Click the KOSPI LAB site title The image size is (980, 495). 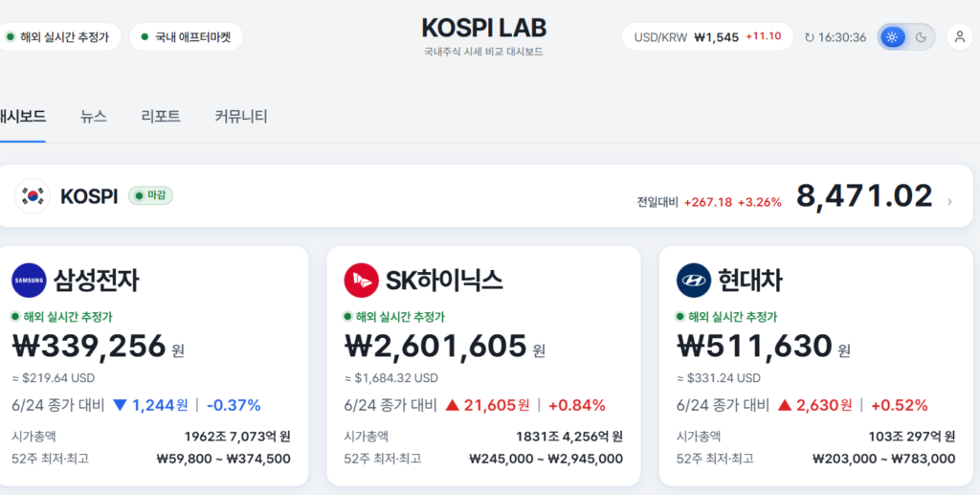coord(483,28)
